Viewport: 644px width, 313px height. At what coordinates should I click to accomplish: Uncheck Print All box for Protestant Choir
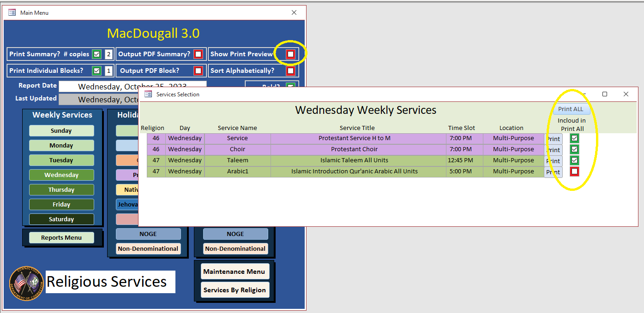coord(574,149)
